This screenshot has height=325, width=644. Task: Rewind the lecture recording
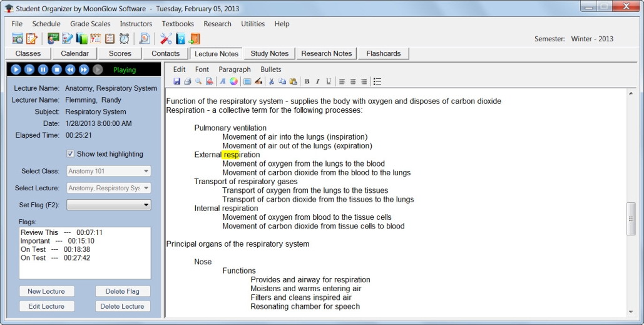tap(70, 70)
